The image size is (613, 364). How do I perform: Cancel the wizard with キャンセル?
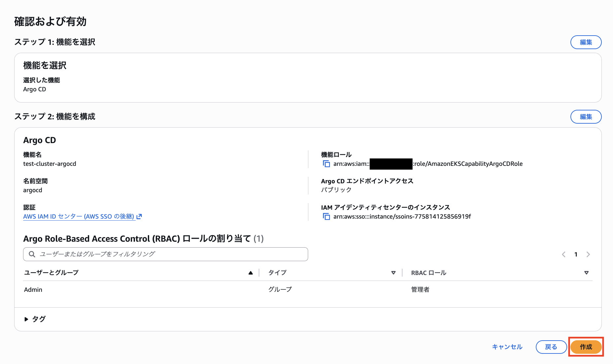point(507,347)
